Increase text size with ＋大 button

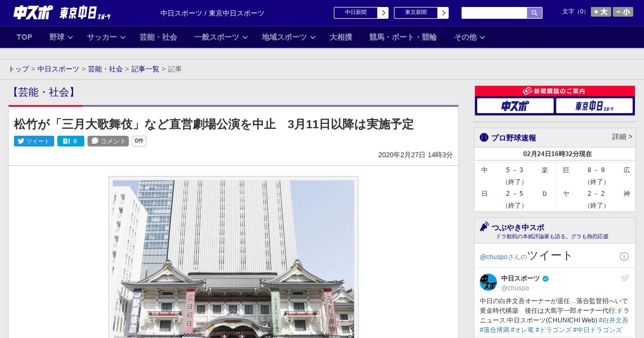pos(601,12)
